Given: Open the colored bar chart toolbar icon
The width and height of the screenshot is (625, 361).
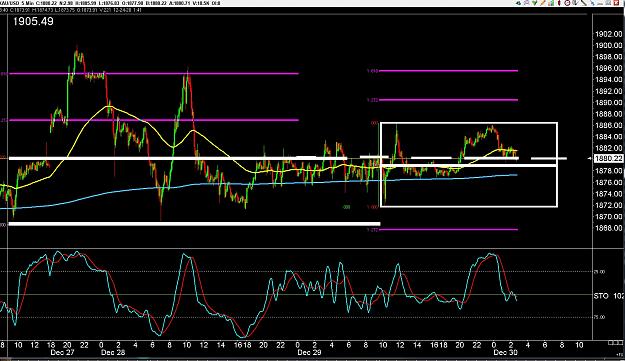Looking at the screenshot, I should 551,3.
